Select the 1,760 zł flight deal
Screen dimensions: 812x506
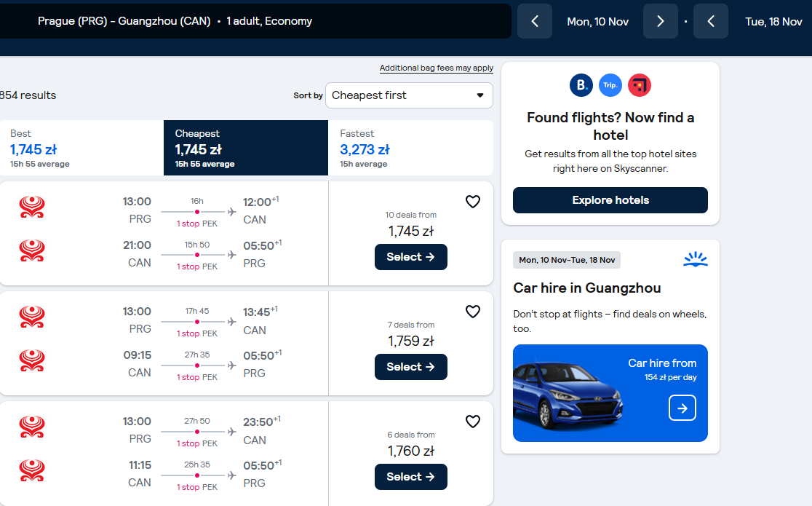pyautogui.click(x=410, y=477)
